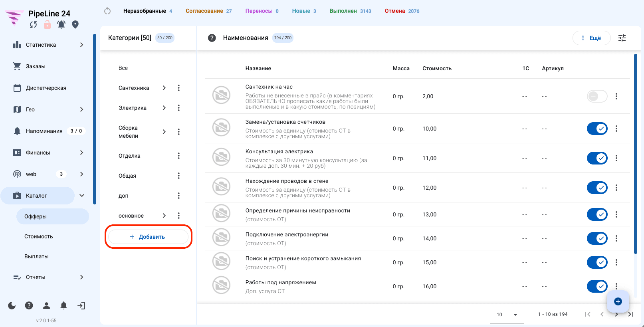
Task: Expand the Сборка мебели category
Action: click(164, 132)
